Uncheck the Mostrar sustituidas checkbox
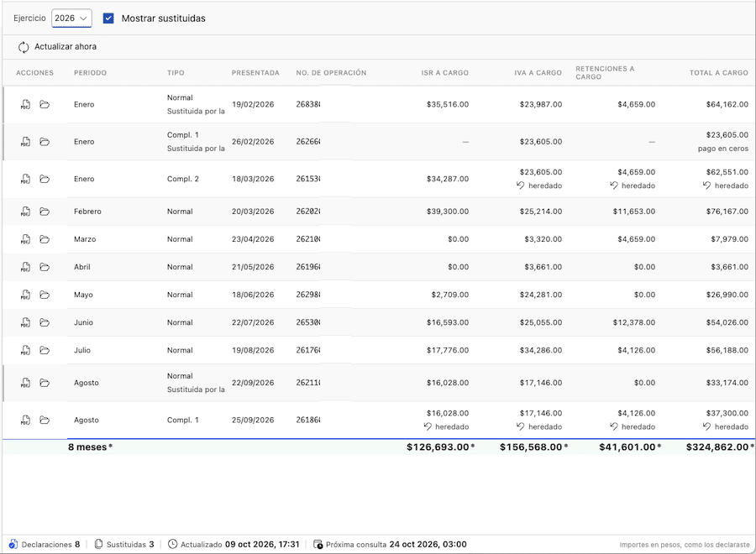756x554 pixels. coord(108,18)
